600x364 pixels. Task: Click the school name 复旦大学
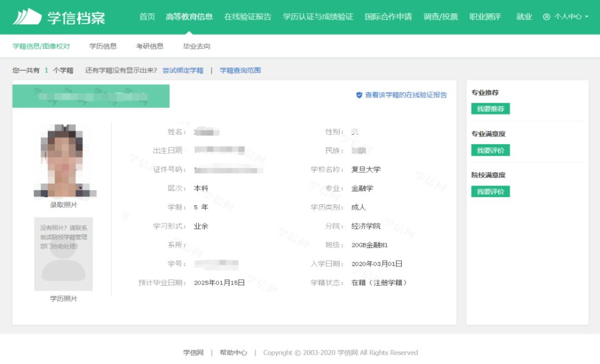tap(366, 169)
